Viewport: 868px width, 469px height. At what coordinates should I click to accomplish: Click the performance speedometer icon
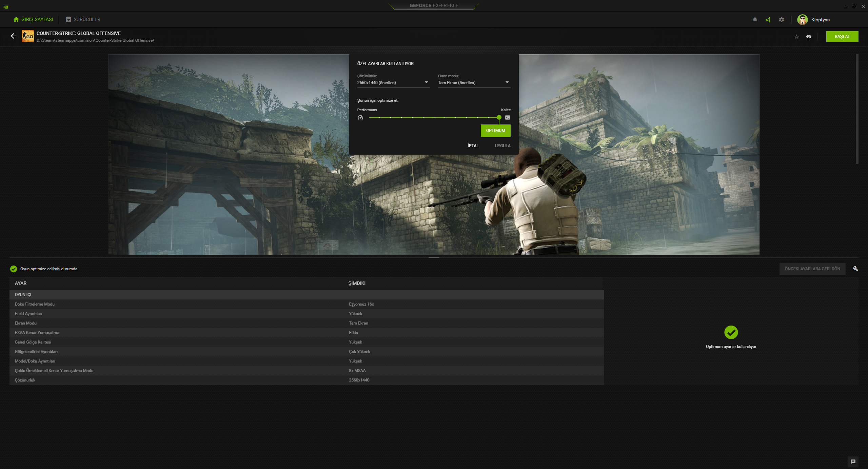point(360,118)
